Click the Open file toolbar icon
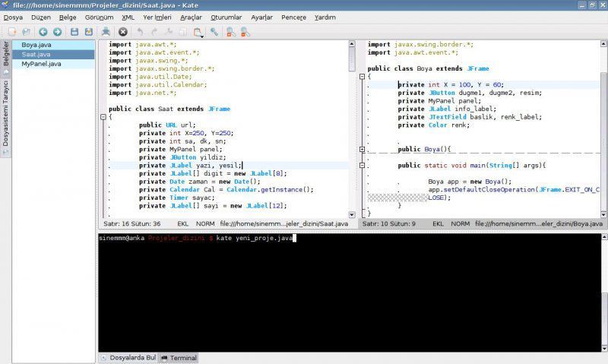The height and width of the screenshot is (364, 608). tap(26, 32)
